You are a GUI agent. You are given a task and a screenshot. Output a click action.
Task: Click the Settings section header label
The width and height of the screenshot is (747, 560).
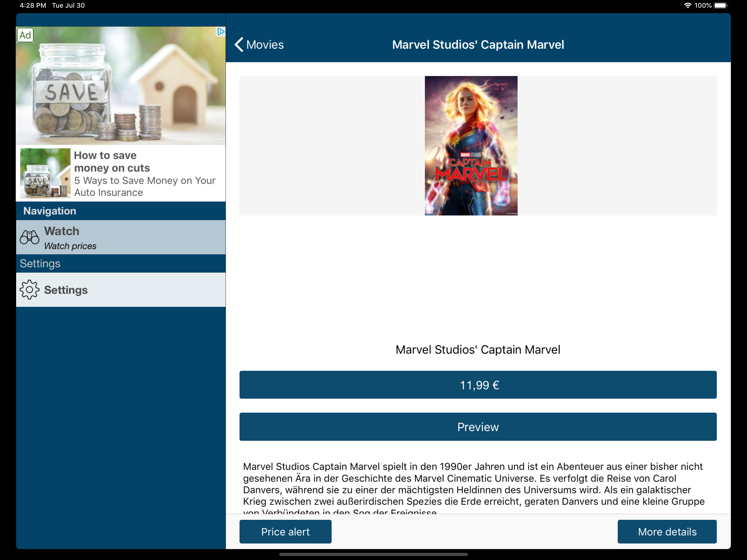pyautogui.click(x=40, y=263)
